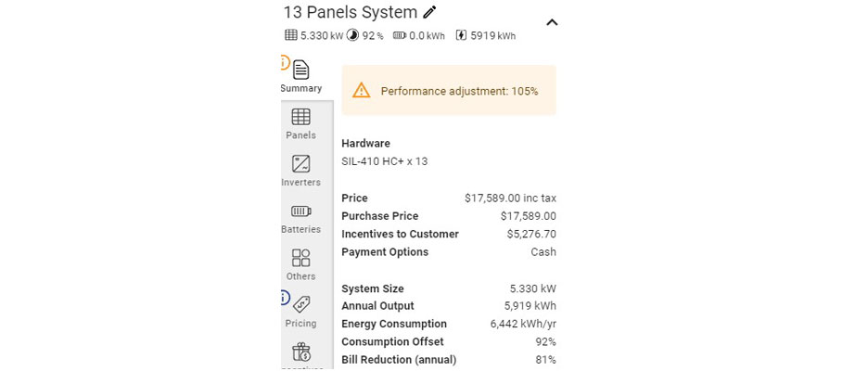The image size is (868, 371).
Task: Click the 13 Panels System title
Action: tap(350, 13)
